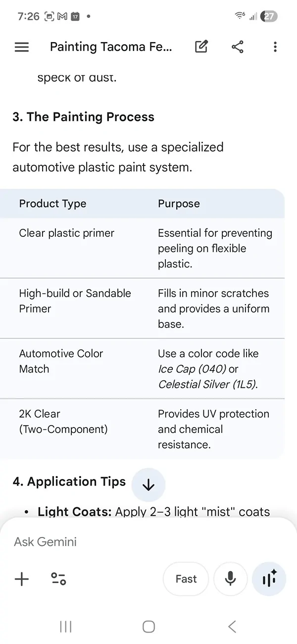
Task: Tap the battery status indicator
Action: click(x=269, y=16)
